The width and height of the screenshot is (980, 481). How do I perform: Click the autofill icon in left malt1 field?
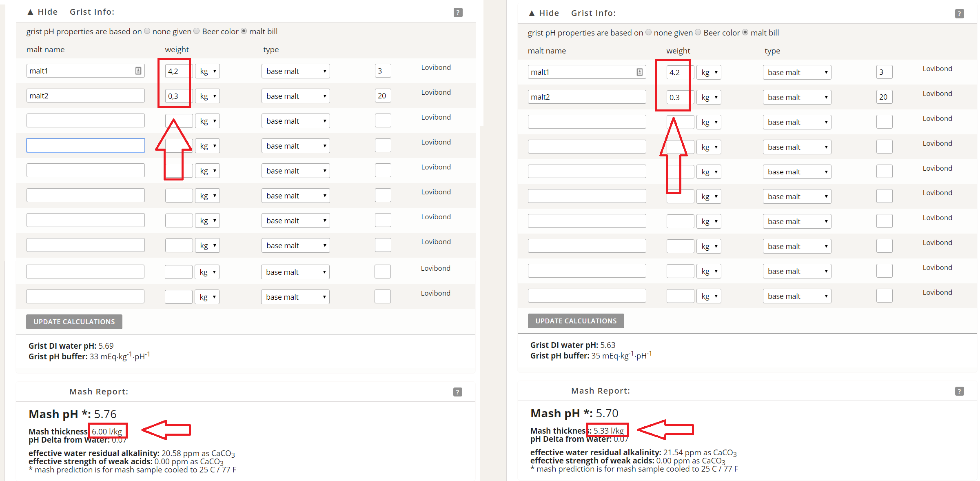[x=138, y=71]
